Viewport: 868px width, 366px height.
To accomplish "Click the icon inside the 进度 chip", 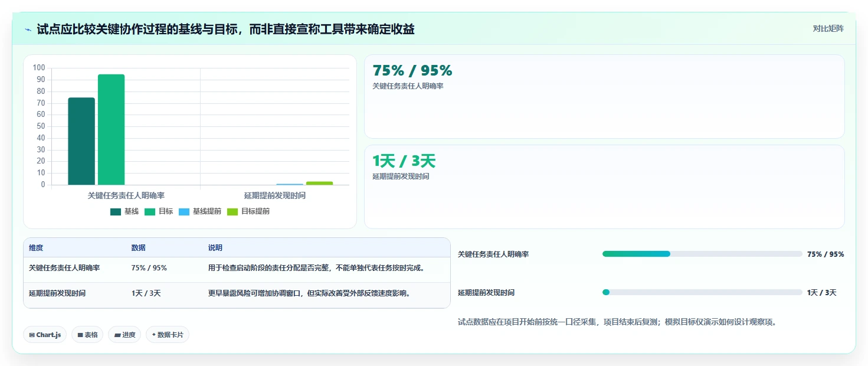I will (x=117, y=335).
